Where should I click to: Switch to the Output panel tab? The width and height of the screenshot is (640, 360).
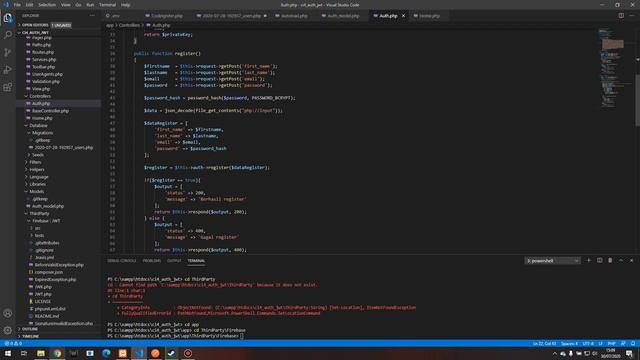(x=174, y=260)
